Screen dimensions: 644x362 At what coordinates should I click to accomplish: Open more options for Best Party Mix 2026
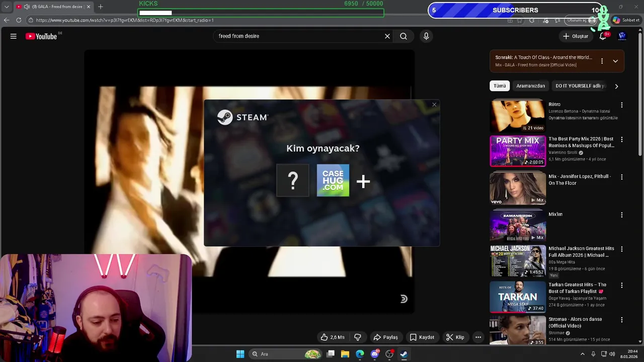click(x=622, y=139)
